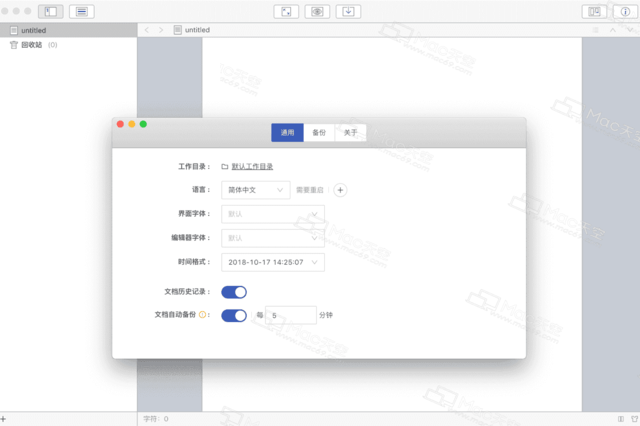Add new item with bottom-left plus icon
This screenshot has width=640, height=426.
tap(3, 419)
